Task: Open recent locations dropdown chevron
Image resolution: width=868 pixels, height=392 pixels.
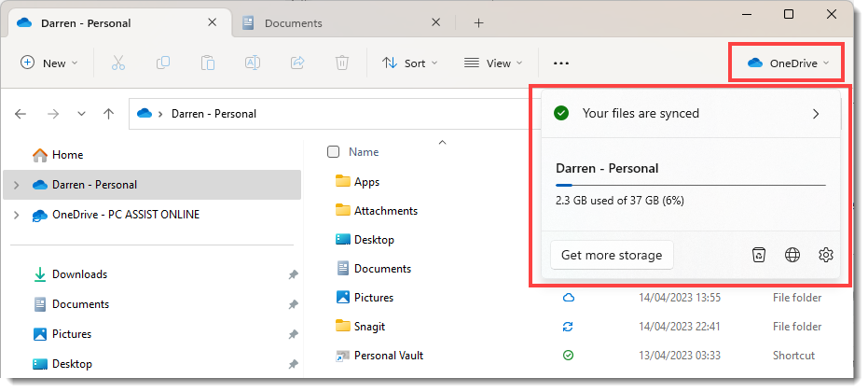Action: 81,114
